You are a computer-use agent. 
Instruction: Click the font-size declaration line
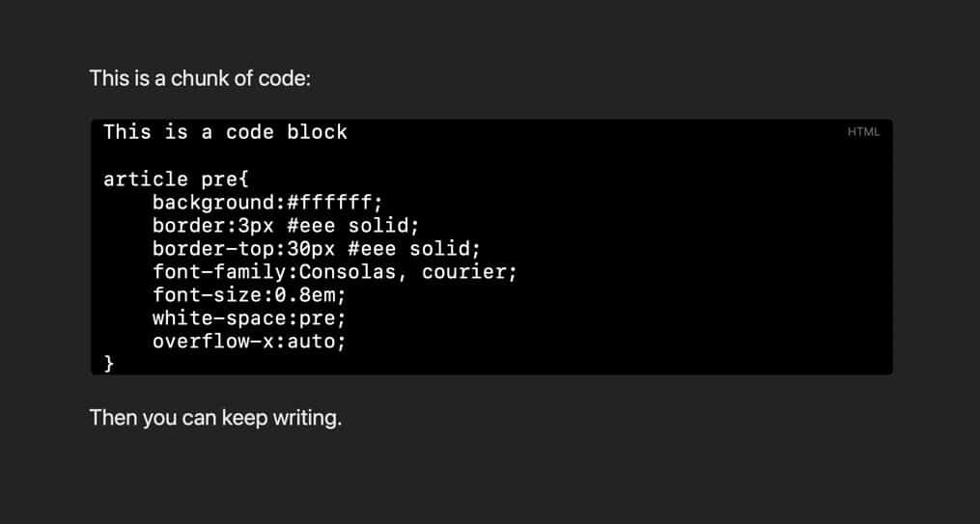(249, 295)
